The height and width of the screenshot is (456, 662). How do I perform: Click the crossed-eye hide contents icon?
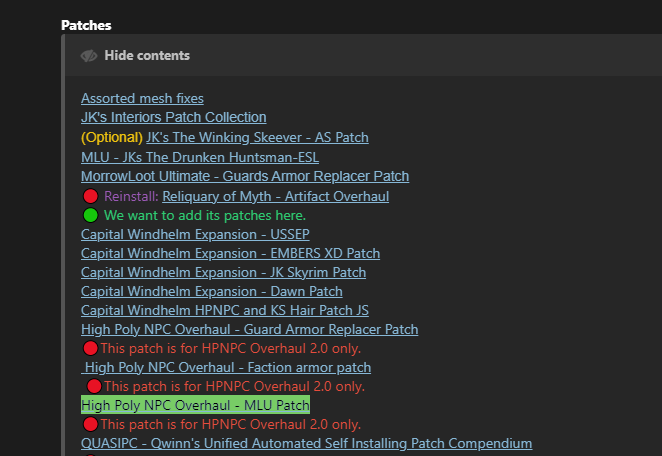tap(89, 56)
